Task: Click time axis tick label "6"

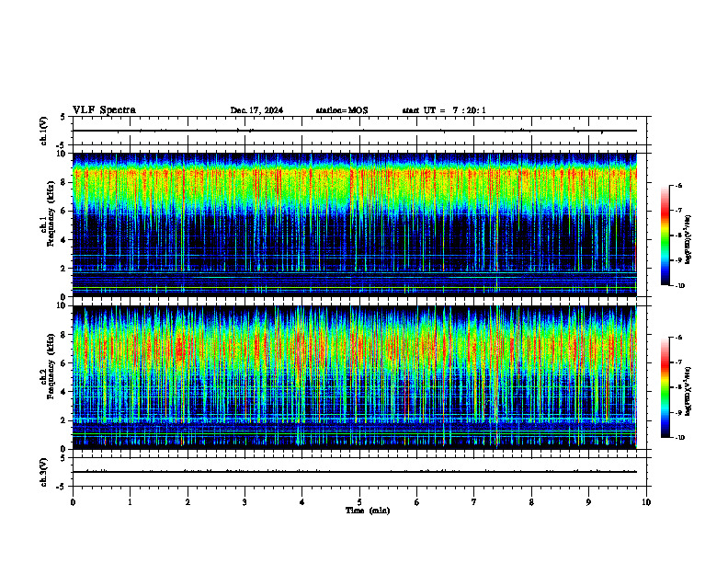Action: coord(417,502)
